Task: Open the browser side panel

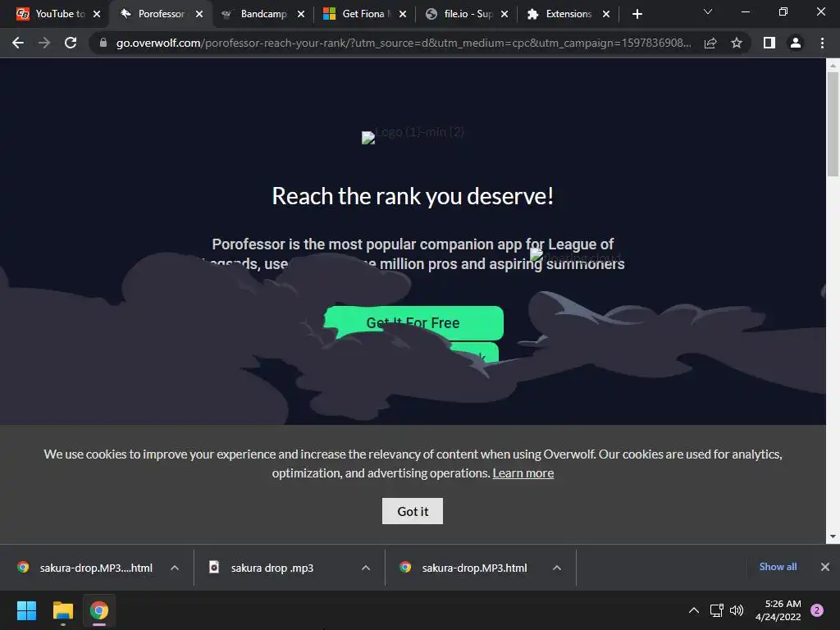Action: pyautogui.click(x=769, y=43)
